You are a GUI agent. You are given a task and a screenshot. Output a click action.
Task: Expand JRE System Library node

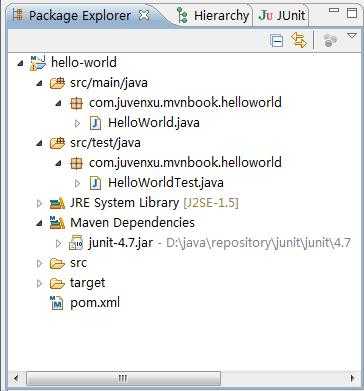click(x=39, y=203)
